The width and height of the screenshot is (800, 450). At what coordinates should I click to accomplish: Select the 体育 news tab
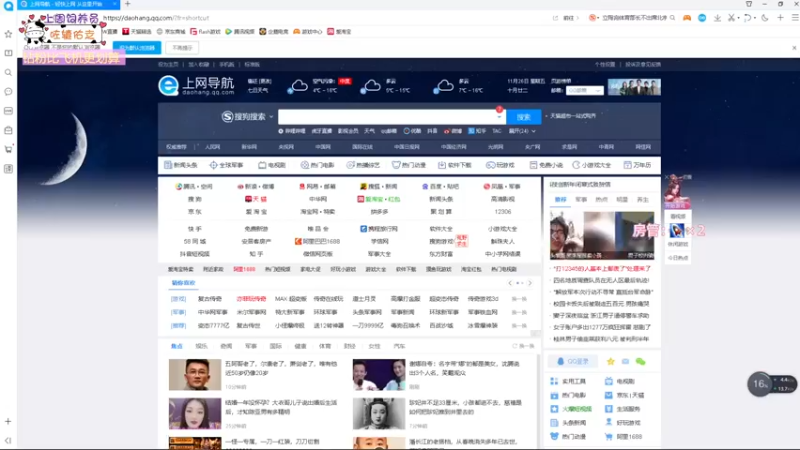pos(325,346)
